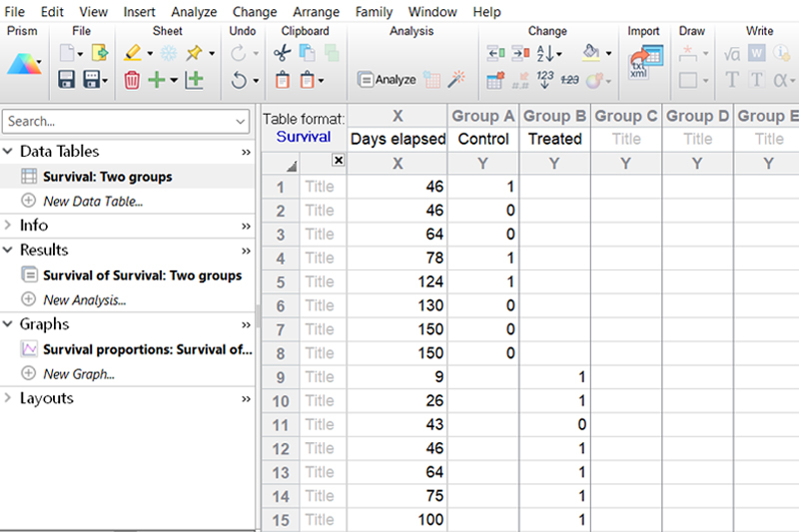
Task: Toggle the X box beside row titles header
Action: (x=338, y=161)
